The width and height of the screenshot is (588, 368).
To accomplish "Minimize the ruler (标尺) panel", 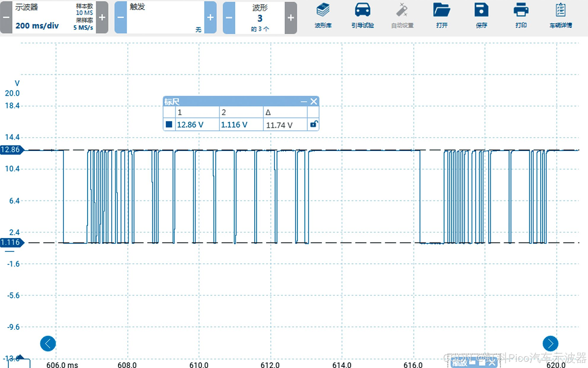I will tap(303, 102).
